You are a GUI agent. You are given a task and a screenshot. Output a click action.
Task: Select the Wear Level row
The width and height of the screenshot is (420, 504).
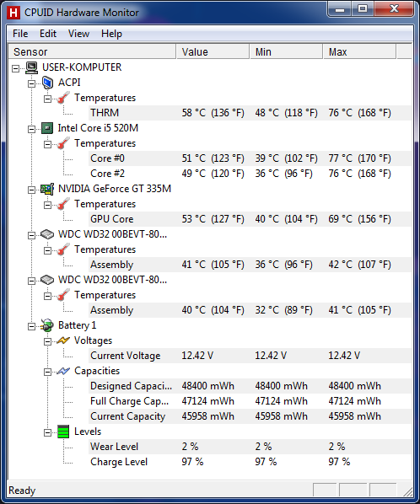(x=250, y=447)
